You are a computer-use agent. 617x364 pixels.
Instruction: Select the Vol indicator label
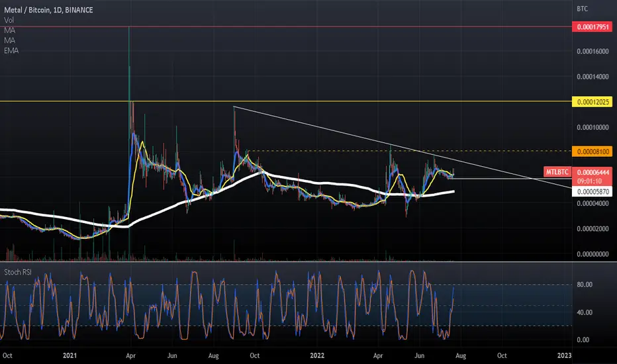coord(9,20)
